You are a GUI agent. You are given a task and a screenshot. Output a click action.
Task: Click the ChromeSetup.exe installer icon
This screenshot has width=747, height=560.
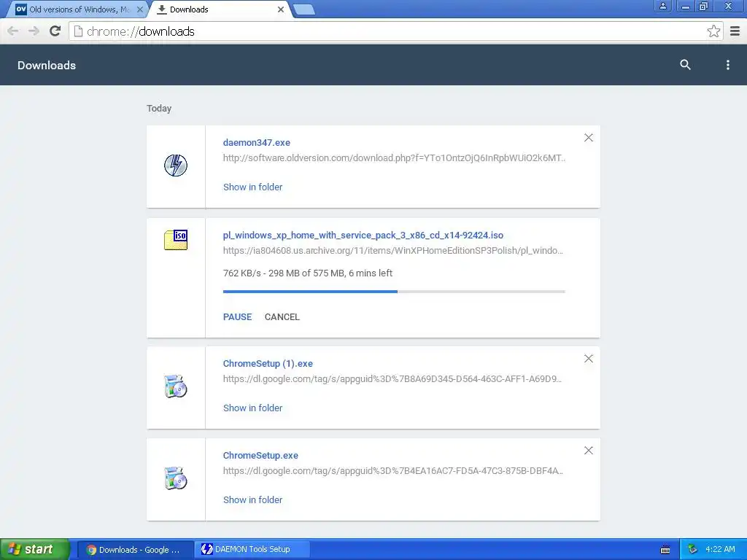click(x=176, y=478)
